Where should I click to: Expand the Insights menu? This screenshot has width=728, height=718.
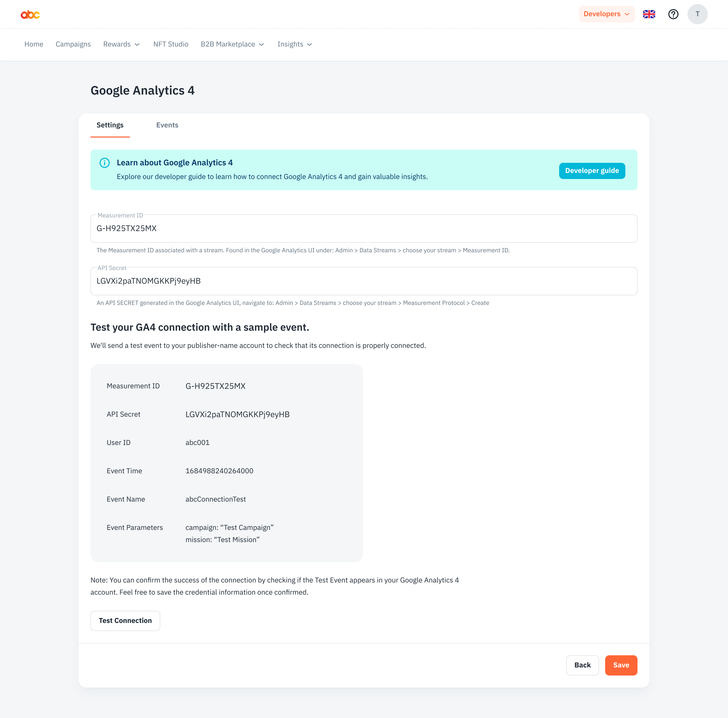pos(295,44)
